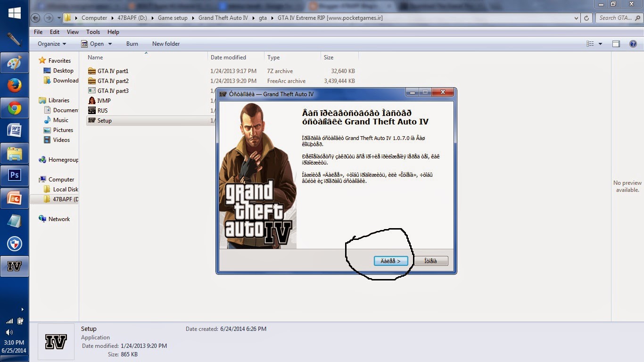Open the Tools menu
Screen dimensions: 644x362
[x=93, y=32]
